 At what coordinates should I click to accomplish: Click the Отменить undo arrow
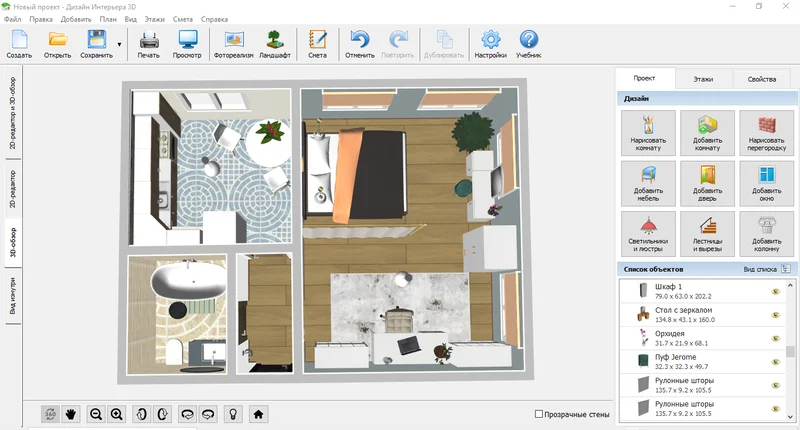pyautogui.click(x=359, y=44)
